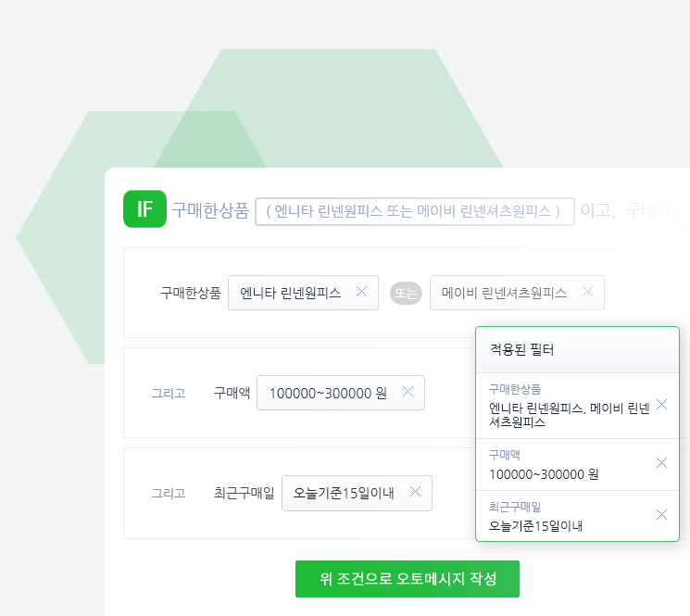
Task: Open the 엔니타 린넨원피스 product selector
Action: tap(290, 293)
